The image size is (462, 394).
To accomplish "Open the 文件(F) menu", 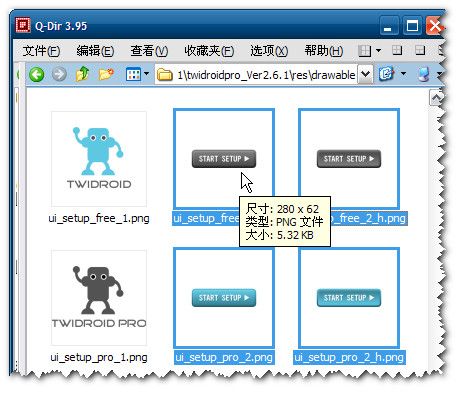I will pos(41,51).
